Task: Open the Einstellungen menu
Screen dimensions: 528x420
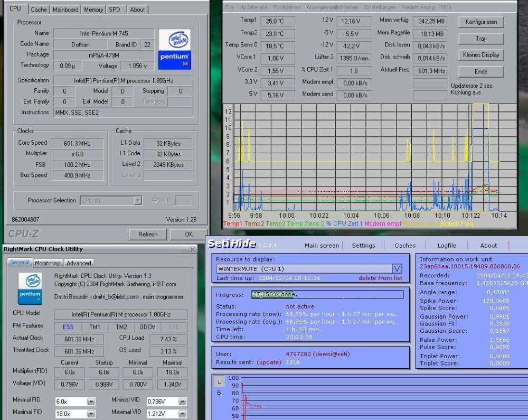Action: click(380, 7)
